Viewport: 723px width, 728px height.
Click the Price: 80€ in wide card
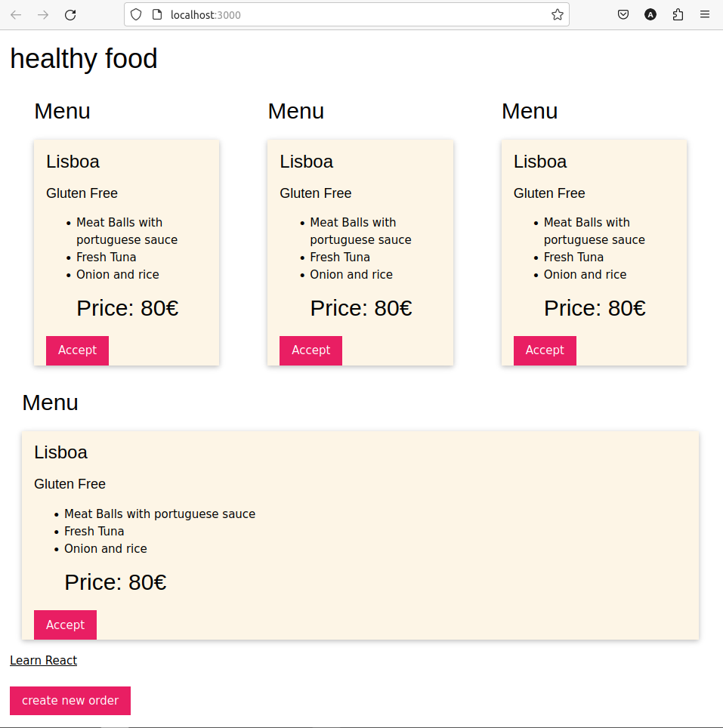coord(115,582)
